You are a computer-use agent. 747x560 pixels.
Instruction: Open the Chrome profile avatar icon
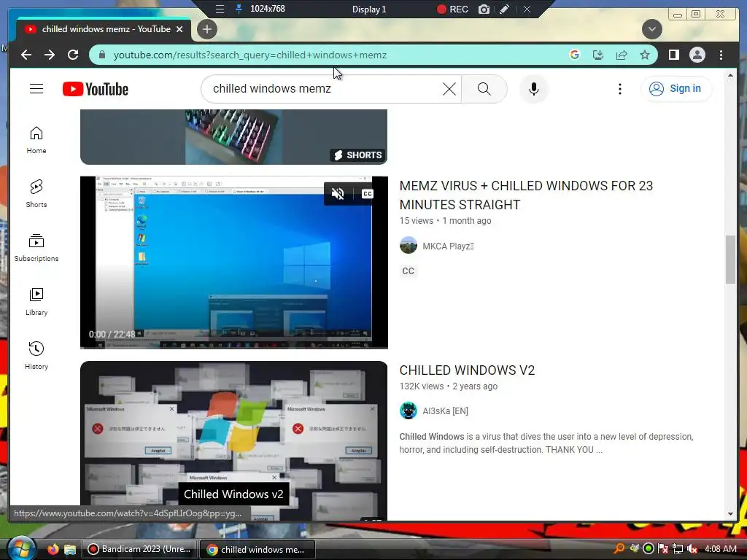(697, 55)
